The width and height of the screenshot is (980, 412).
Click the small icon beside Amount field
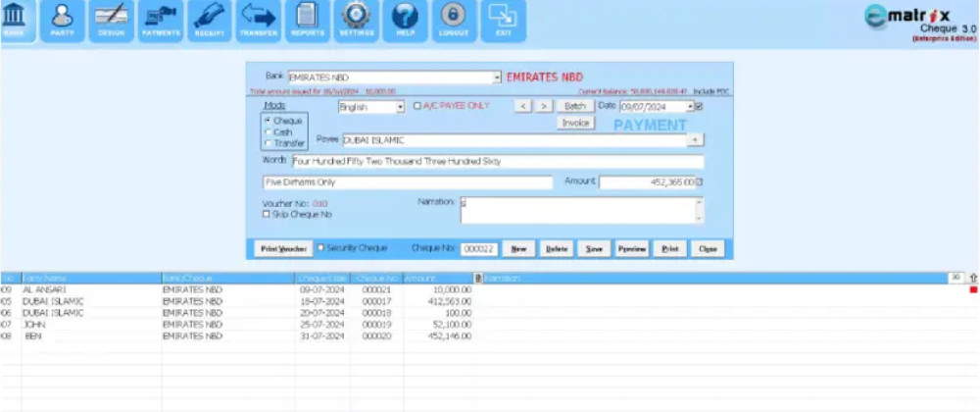click(700, 181)
